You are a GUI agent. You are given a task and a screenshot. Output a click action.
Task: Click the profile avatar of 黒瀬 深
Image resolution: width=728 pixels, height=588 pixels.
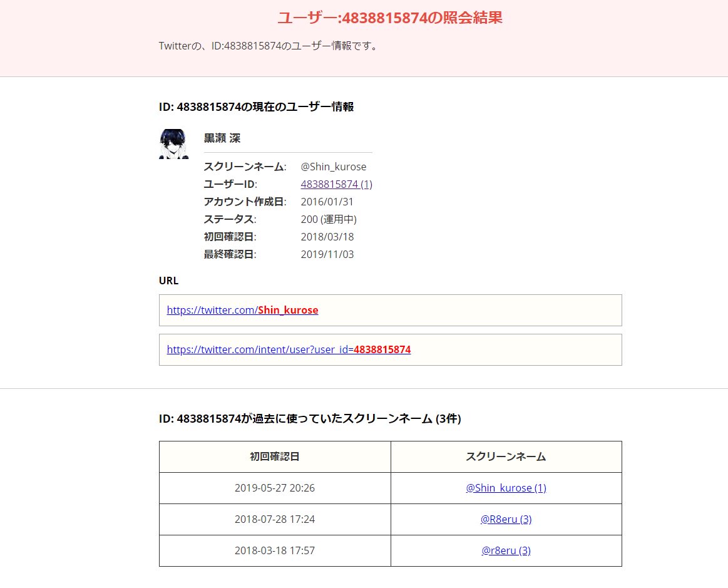pyautogui.click(x=173, y=144)
